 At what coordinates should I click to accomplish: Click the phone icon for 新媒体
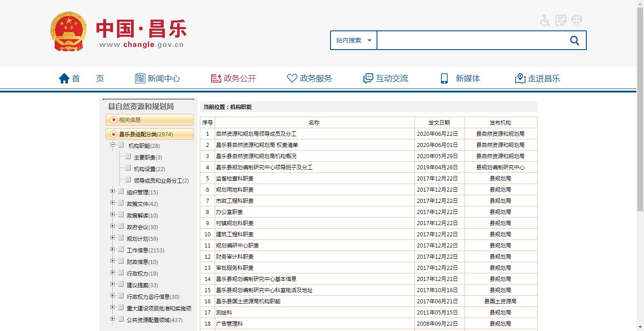(x=444, y=79)
